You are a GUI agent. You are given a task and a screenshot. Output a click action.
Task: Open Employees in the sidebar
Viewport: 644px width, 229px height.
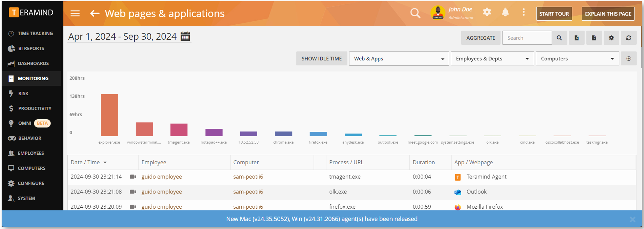coord(32,153)
